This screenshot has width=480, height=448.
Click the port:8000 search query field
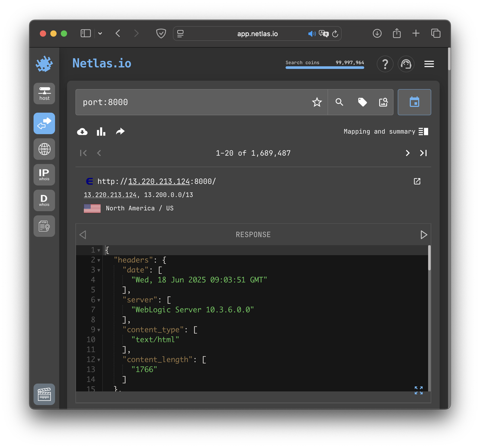pos(195,102)
